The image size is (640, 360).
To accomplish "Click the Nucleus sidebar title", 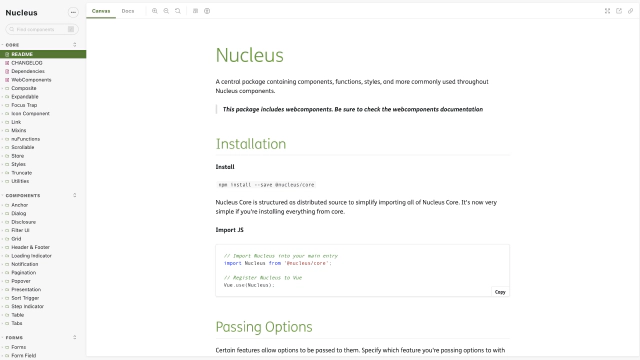I will click(21, 13).
